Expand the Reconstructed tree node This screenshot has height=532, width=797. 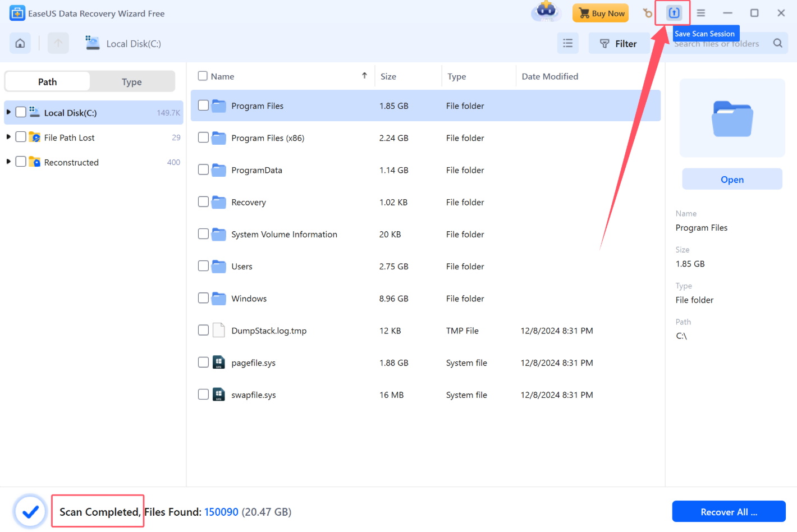coord(8,162)
